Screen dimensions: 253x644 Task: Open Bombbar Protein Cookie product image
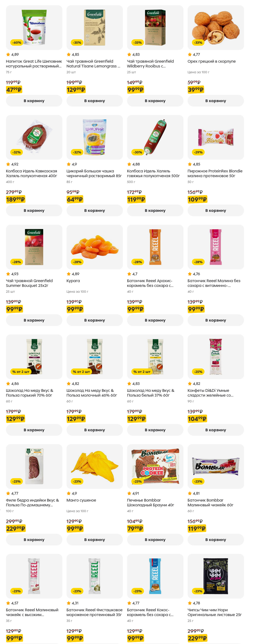point(155,466)
